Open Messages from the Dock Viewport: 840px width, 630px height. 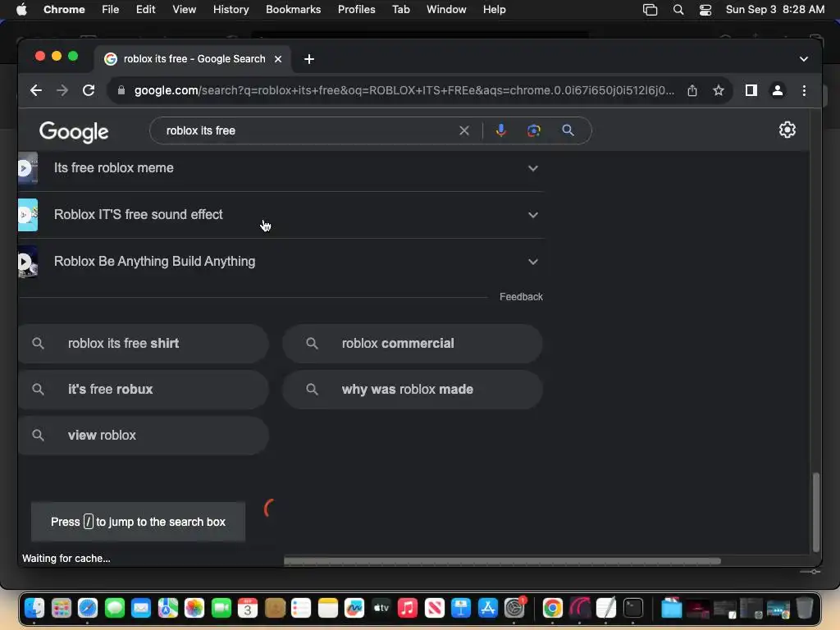(x=115, y=608)
